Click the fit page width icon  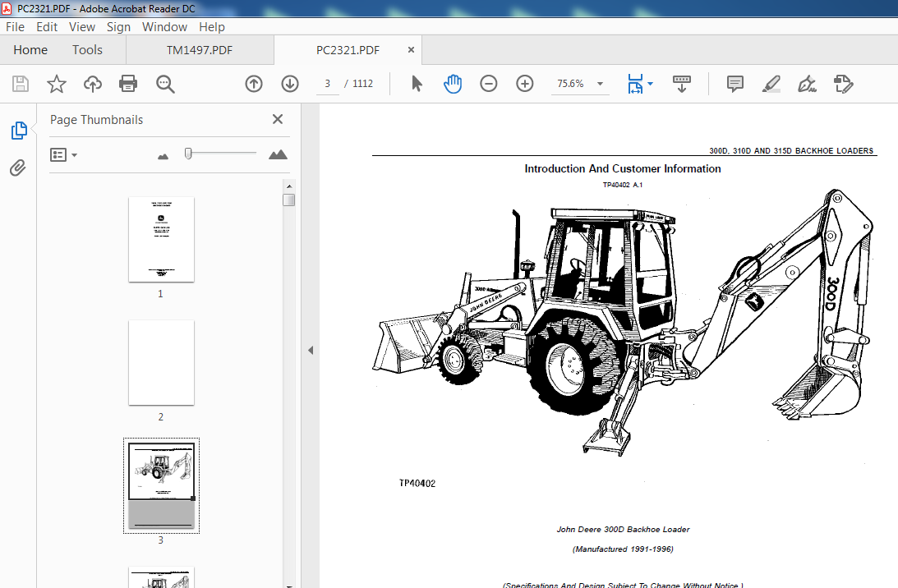point(635,84)
